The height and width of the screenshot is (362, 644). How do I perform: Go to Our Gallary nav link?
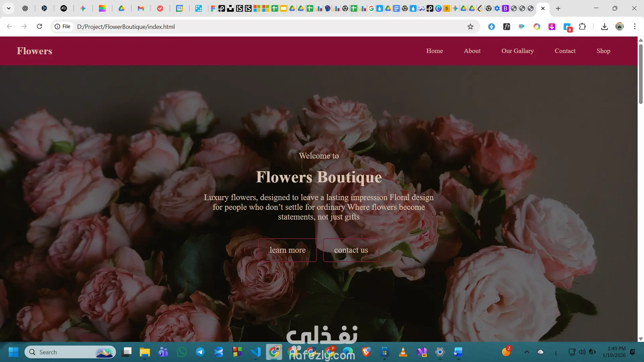point(517,51)
